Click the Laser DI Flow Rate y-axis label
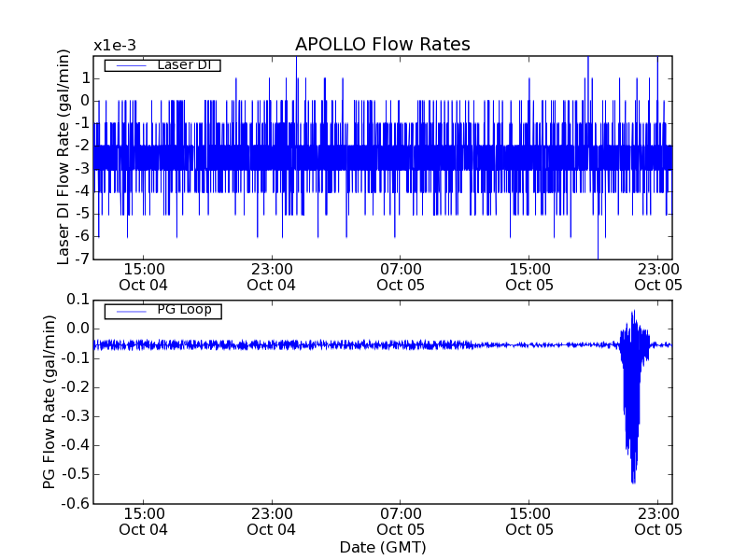Viewport: 747px width, 560px height. pyautogui.click(x=64, y=156)
